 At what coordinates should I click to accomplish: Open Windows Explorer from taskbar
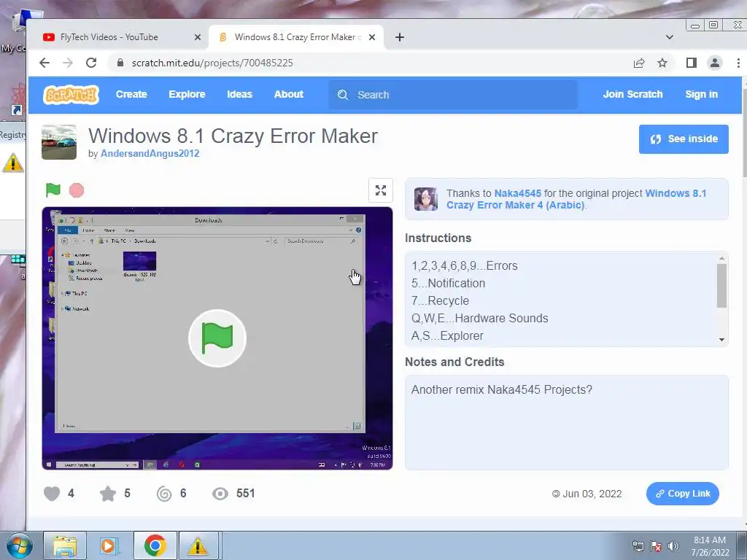point(65,545)
